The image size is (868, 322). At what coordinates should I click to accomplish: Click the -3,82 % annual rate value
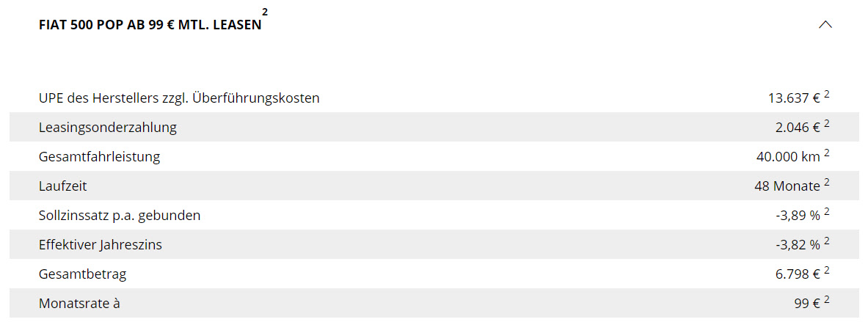[798, 245]
